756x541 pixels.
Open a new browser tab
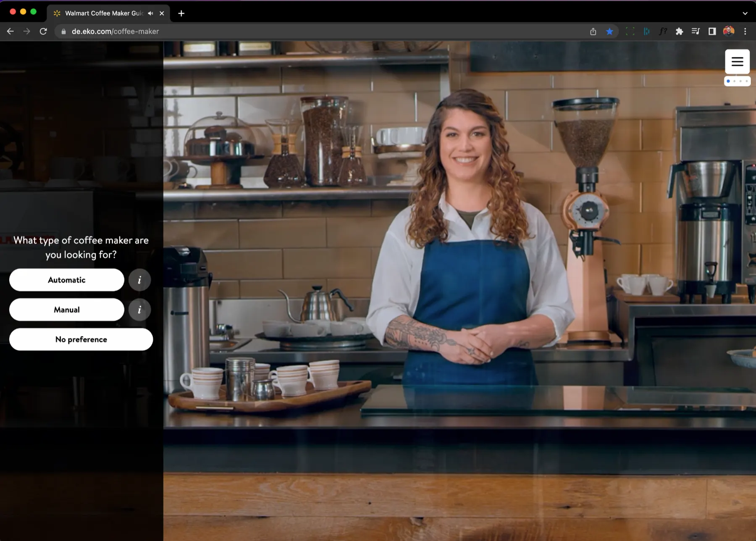[181, 13]
